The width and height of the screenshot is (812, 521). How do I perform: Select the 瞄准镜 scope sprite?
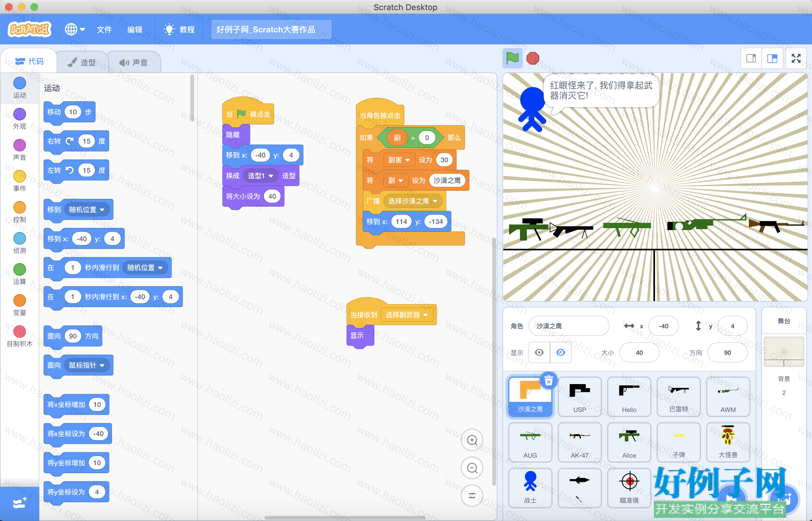(x=629, y=488)
